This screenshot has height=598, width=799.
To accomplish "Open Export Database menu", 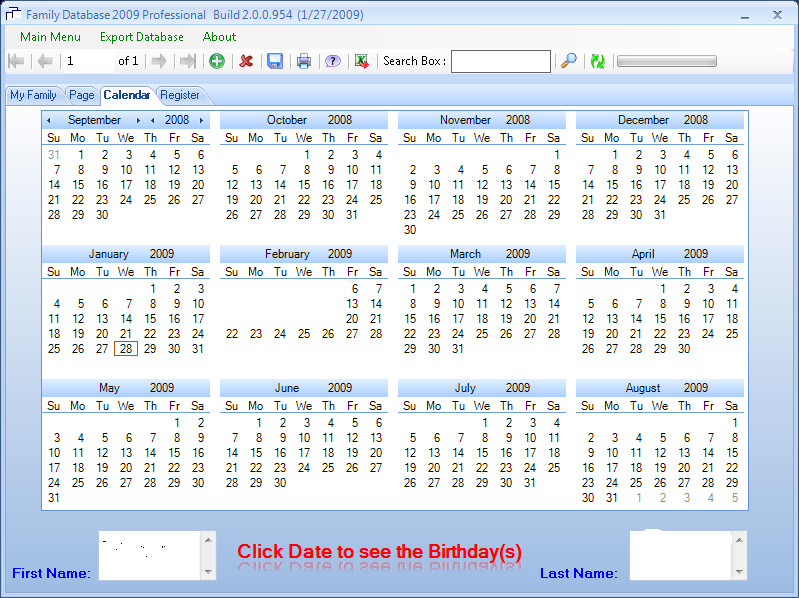I will click(x=142, y=37).
